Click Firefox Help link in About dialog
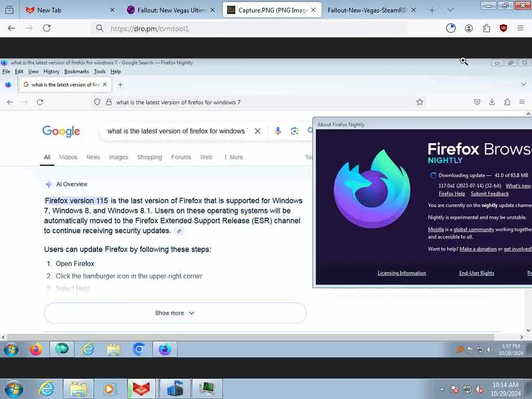532x399 pixels. tap(452, 194)
